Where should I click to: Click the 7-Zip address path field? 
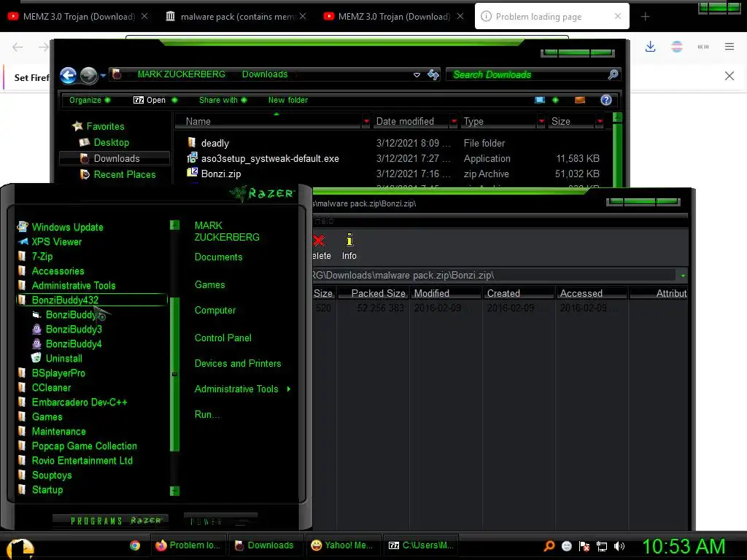point(494,275)
